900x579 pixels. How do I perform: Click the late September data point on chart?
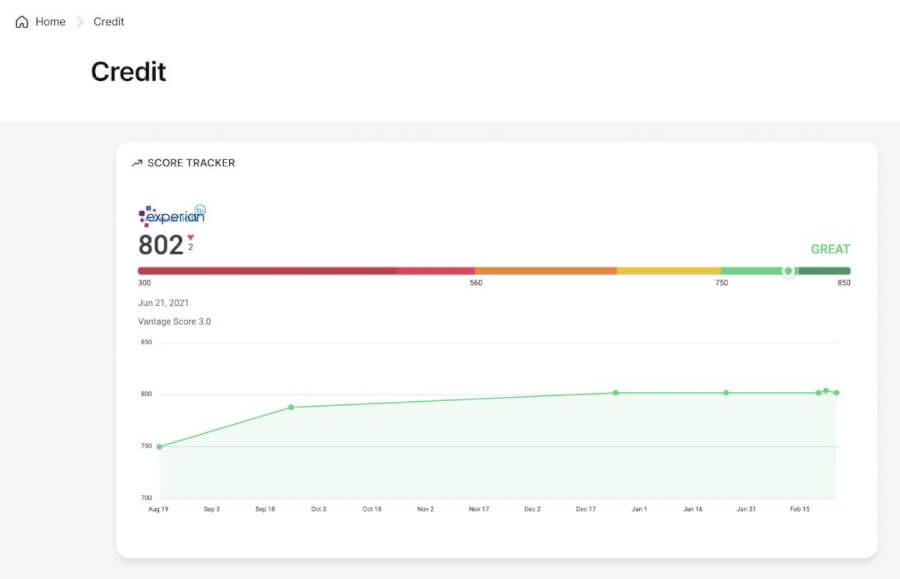point(291,407)
